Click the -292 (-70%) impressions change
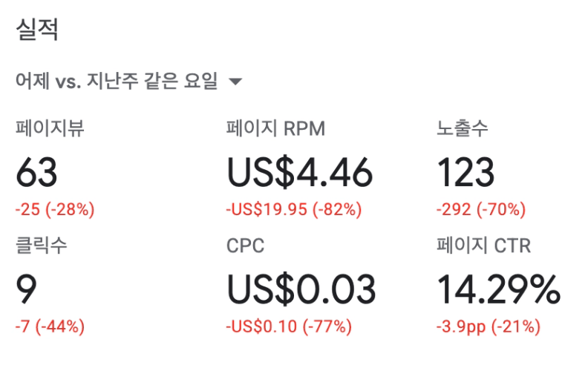 click(481, 209)
